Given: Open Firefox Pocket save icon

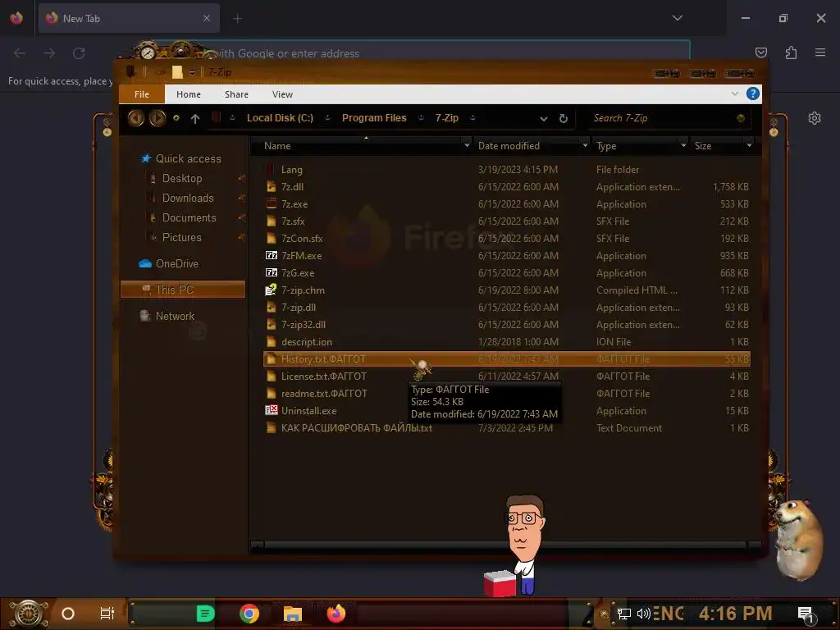Looking at the screenshot, I should pos(760,52).
